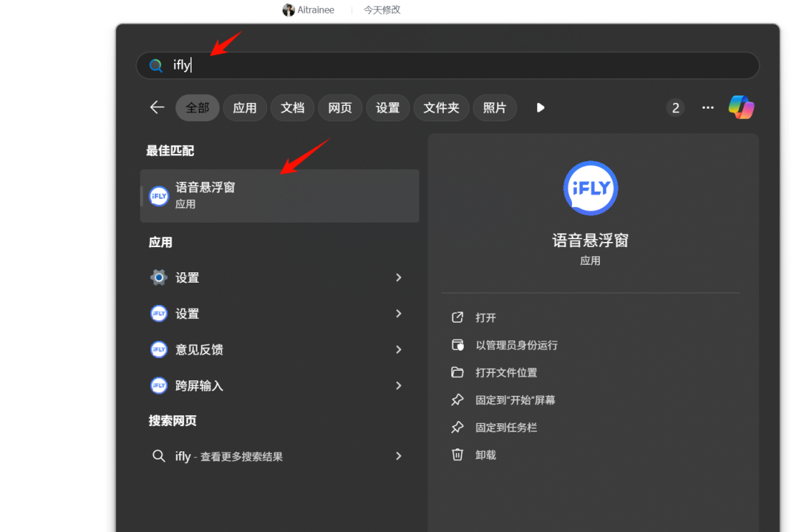Click the trash icon beside 卸载

(x=458, y=454)
